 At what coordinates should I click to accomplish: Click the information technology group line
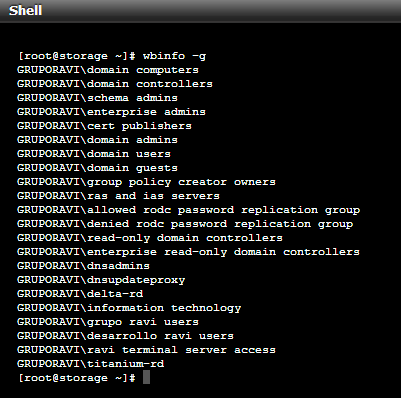click(x=129, y=308)
